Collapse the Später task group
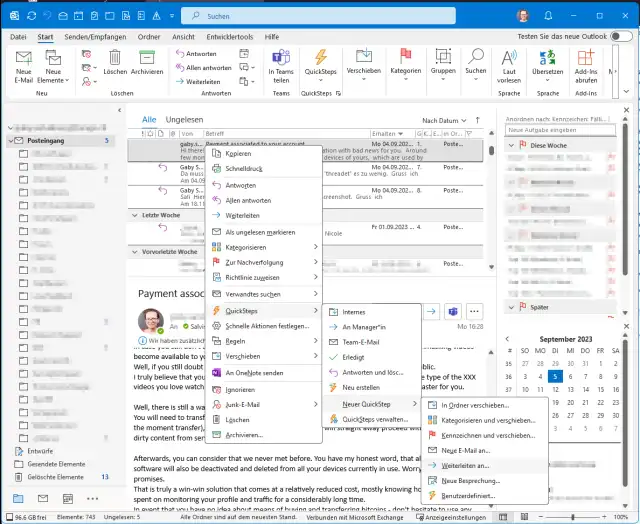Viewport: 640px width, 524px height. (x=511, y=307)
